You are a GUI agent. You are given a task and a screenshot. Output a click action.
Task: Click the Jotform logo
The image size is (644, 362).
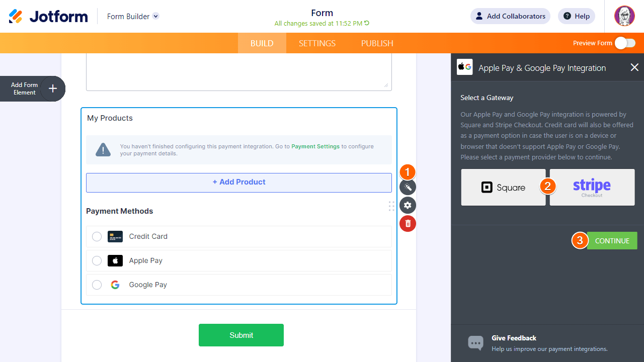(48, 16)
